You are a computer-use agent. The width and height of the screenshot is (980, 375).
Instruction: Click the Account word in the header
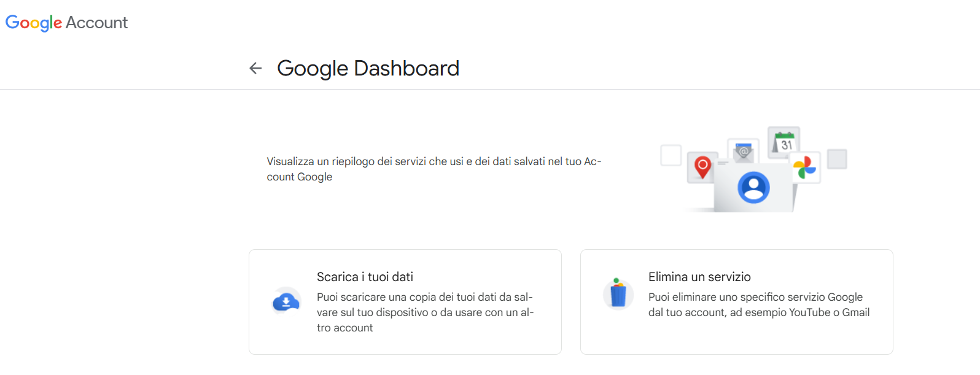(97, 23)
